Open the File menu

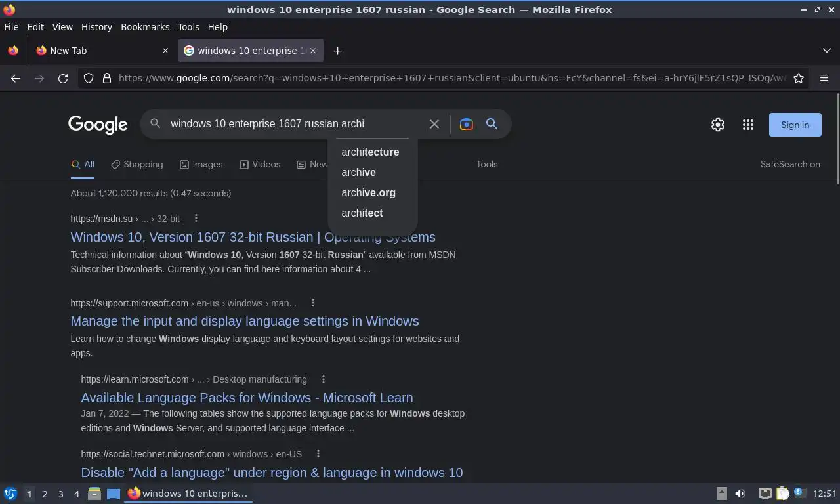coord(11,27)
